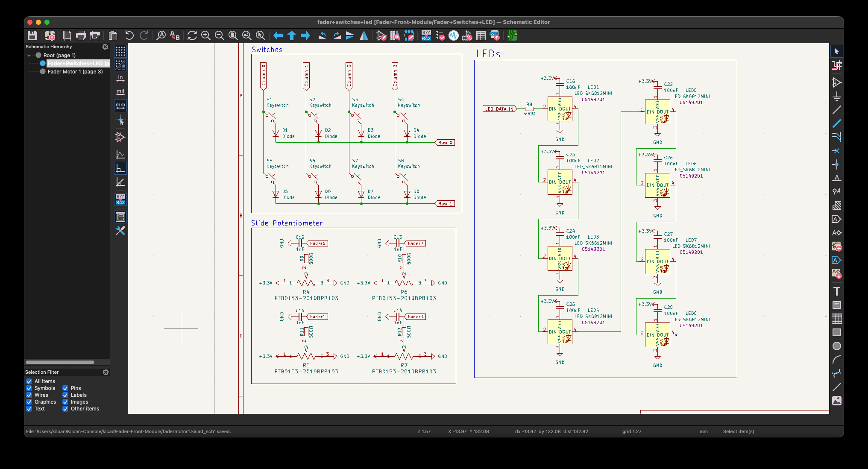Choose the Add Text tool
868x469 pixels.
point(836,291)
